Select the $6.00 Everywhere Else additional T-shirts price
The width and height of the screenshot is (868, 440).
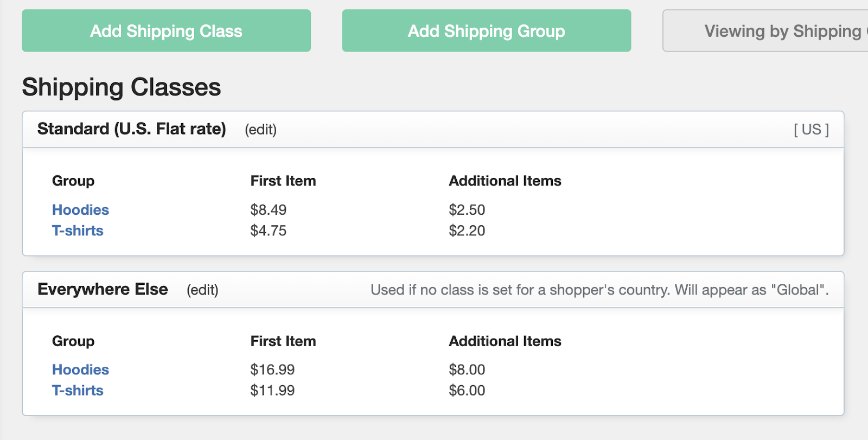[467, 390]
